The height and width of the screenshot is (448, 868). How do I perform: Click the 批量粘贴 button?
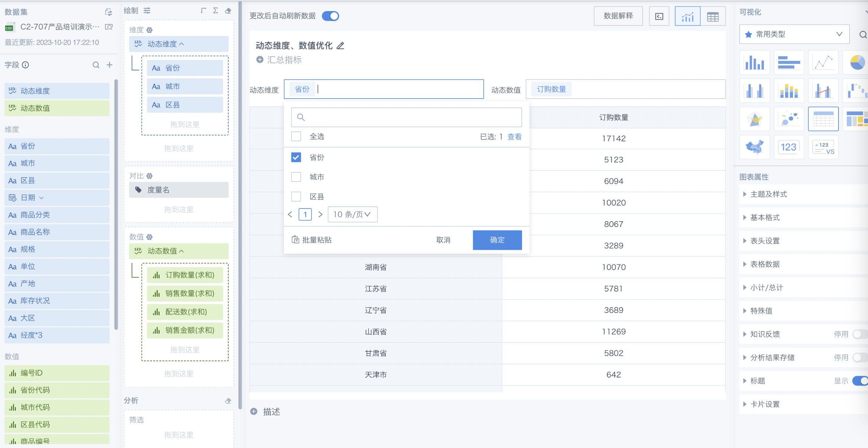click(x=312, y=240)
